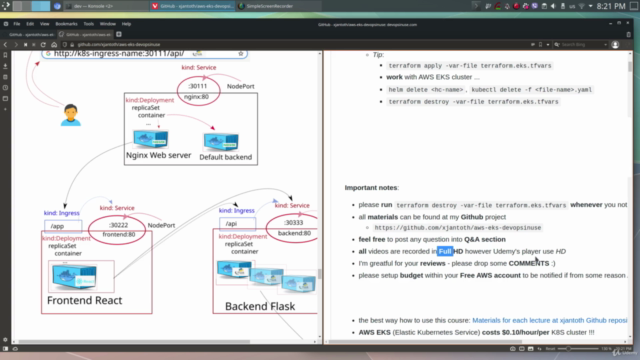Expand the KDE panel arrow before tray
Viewport: 640px width, 360px height.
pos(476,6)
